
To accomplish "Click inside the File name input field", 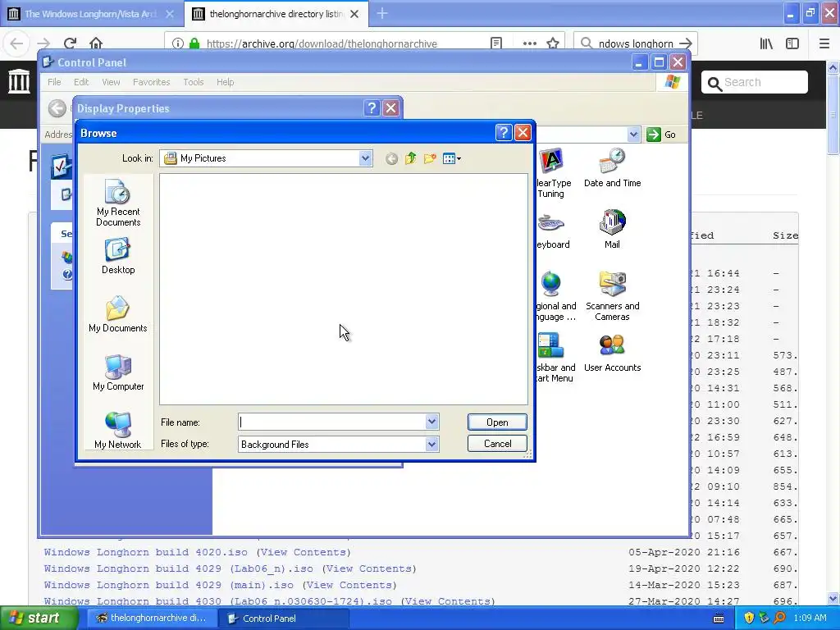I will (332, 422).
